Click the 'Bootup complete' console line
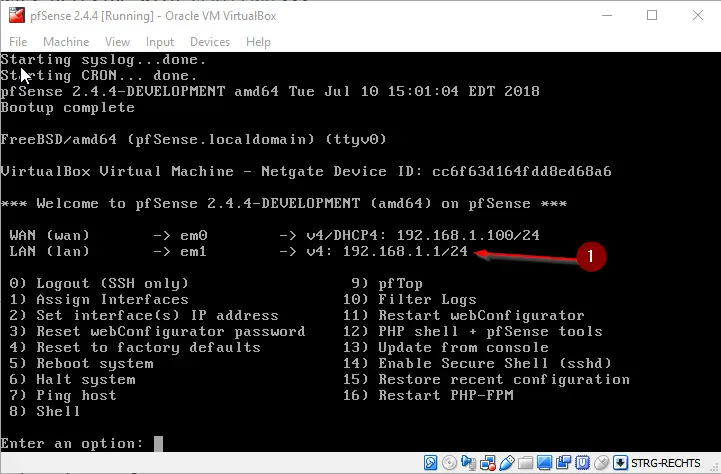 (68, 108)
